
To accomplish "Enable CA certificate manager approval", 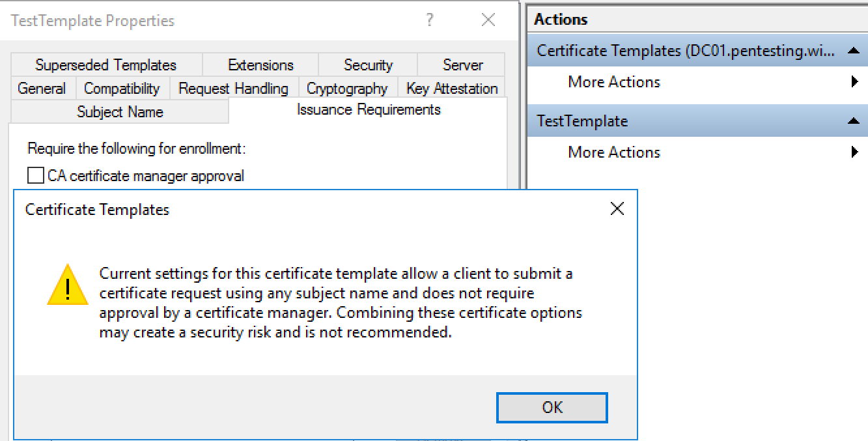I will (36, 176).
